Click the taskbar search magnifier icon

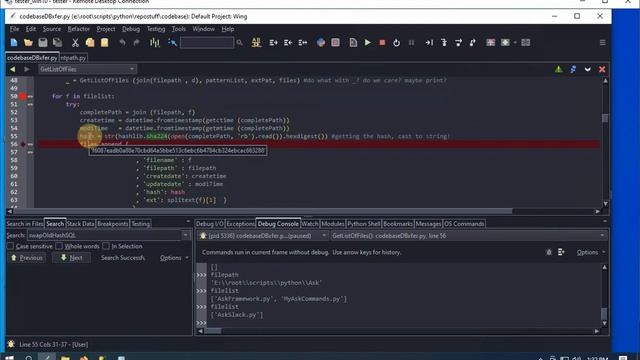click(x=29, y=358)
